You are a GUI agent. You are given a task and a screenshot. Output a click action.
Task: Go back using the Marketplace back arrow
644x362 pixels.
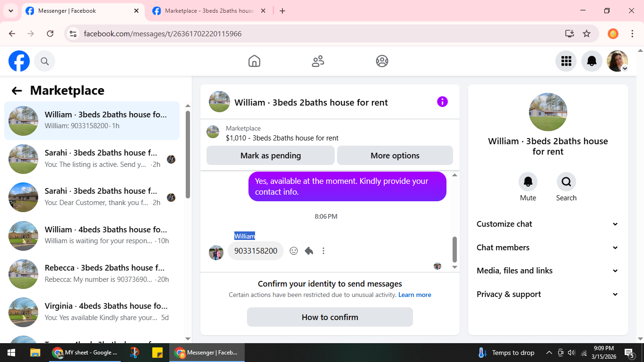(17, 90)
